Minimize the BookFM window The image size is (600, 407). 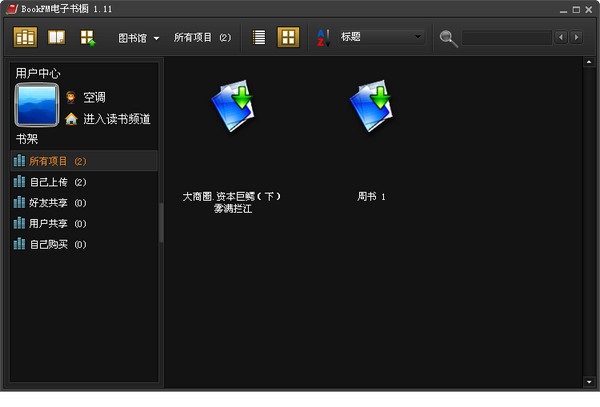click(563, 10)
